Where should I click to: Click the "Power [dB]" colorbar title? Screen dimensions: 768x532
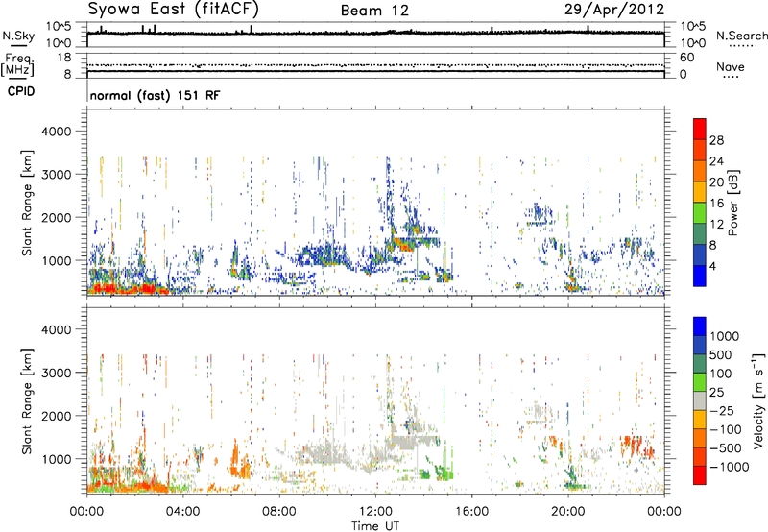tap(733, 203)
